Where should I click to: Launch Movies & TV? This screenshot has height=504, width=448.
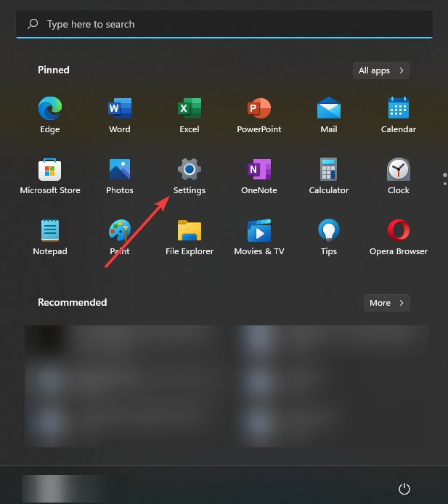click(259, 230)
